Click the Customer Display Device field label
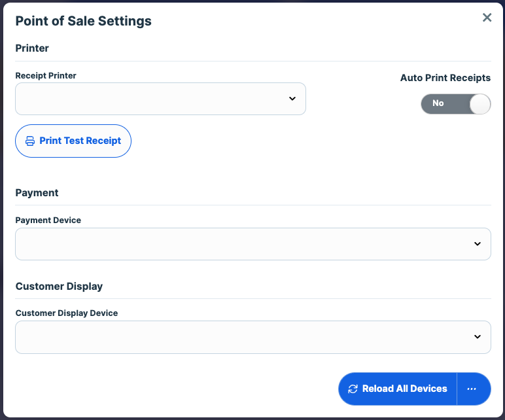Image resolution: width=505 pixels, height=420 pixels. tap(67, 313)
